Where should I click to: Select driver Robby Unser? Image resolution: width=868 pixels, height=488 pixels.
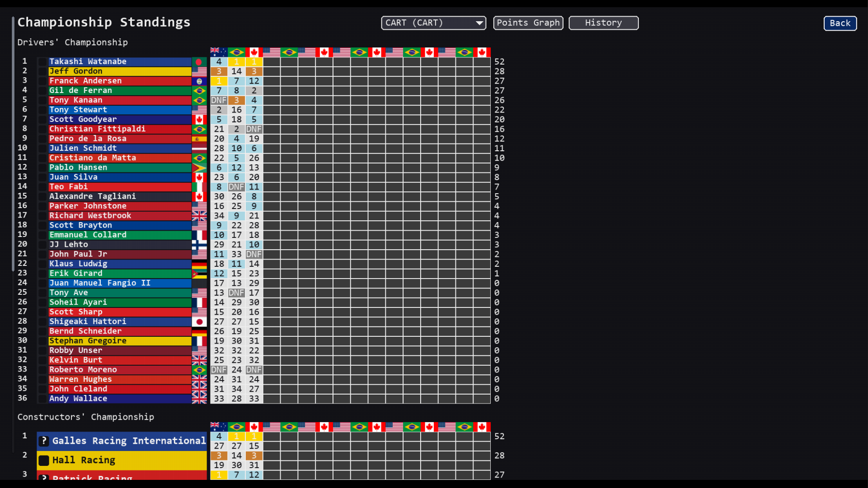(x=120, y=351)
